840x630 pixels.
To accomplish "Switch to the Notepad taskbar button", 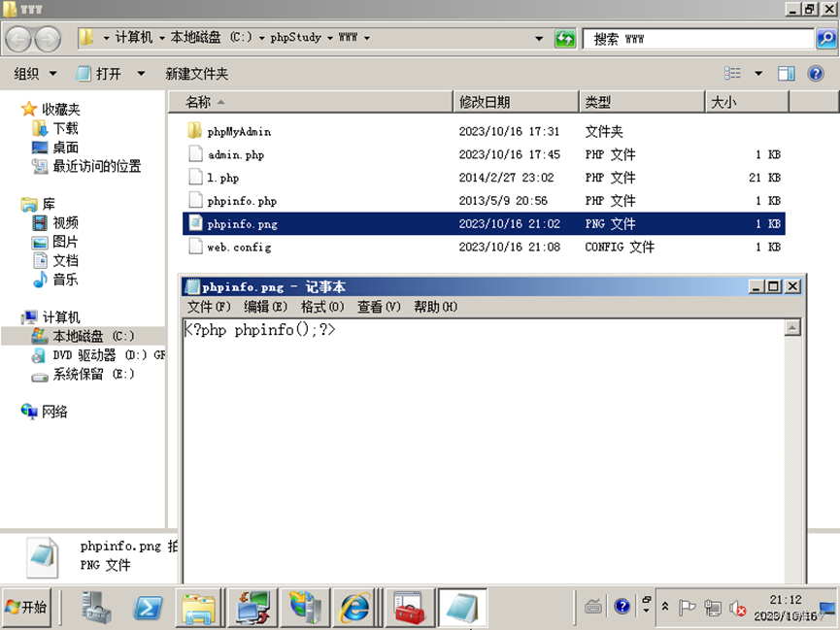I will 463,608.
